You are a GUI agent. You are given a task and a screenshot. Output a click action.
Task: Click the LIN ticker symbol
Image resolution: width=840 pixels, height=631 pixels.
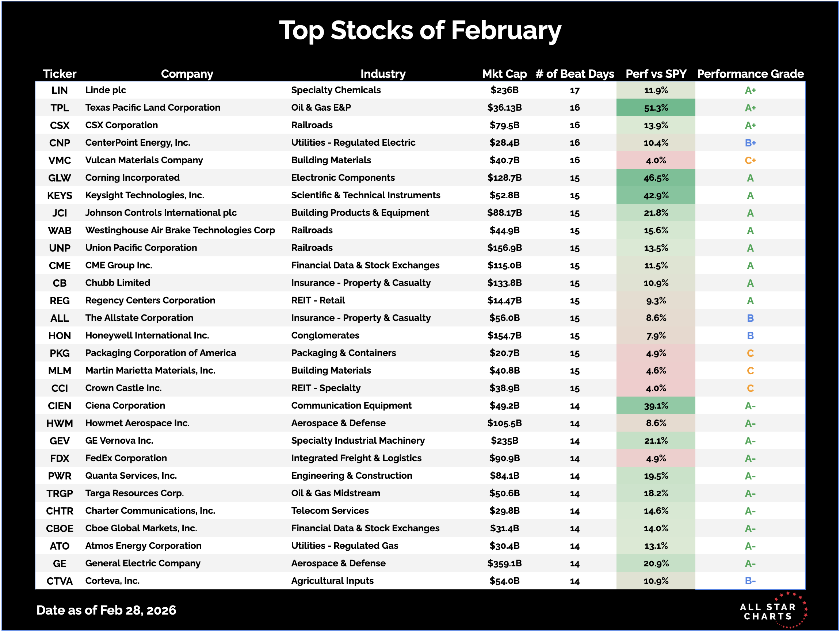[60, 90]
